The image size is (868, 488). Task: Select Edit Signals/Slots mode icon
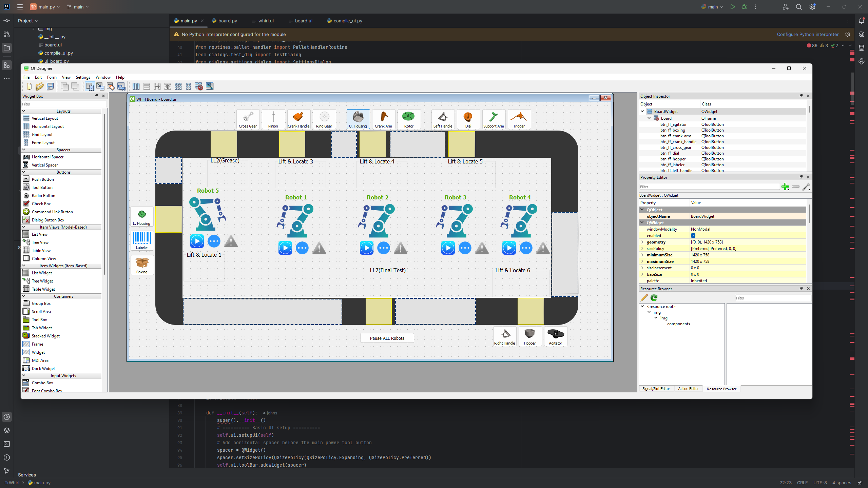coord(100,86)
